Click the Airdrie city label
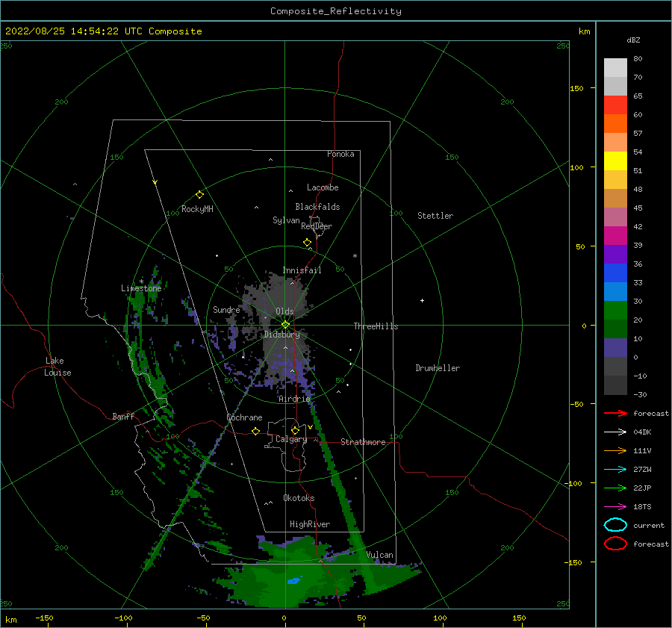The width and height of the screenshot is (672, 628). click(x=294, y=399)
